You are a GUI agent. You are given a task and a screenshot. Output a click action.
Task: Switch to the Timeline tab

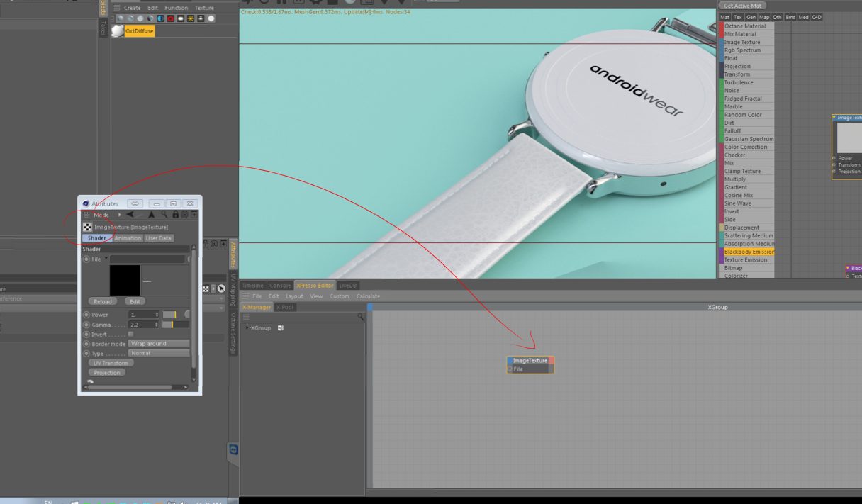252,286
